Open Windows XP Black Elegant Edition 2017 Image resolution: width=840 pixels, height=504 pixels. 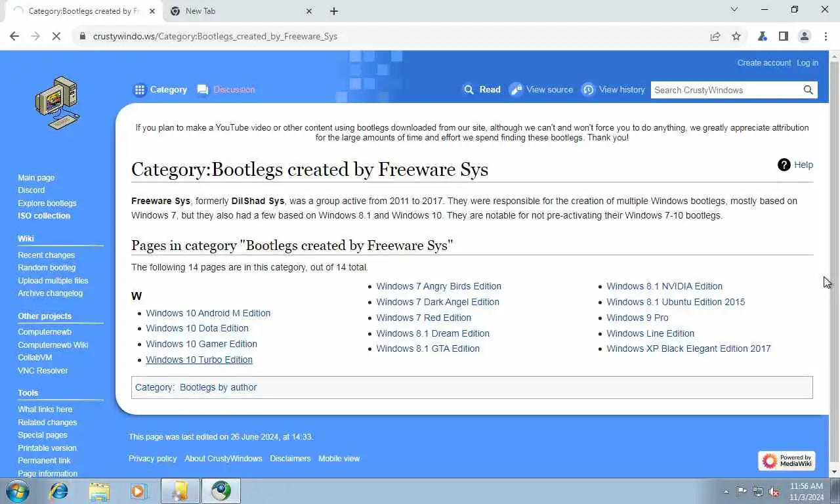click(688, 348)
